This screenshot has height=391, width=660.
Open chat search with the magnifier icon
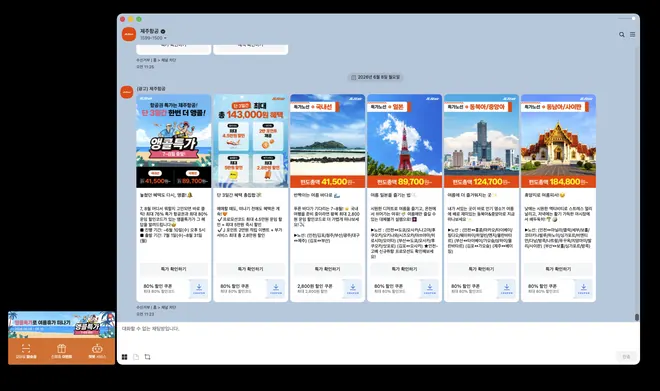(622, 35)
